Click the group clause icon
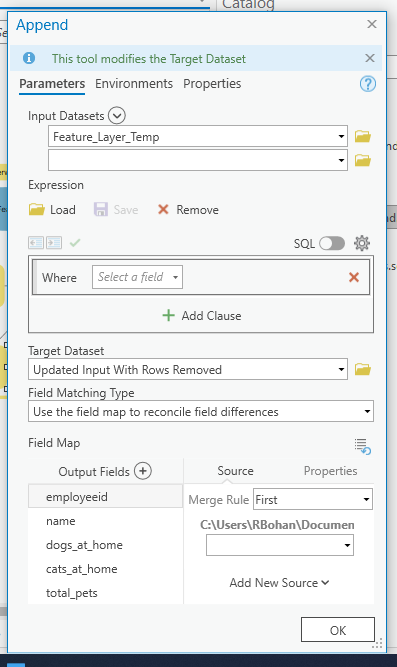 (x=54, y=243)
